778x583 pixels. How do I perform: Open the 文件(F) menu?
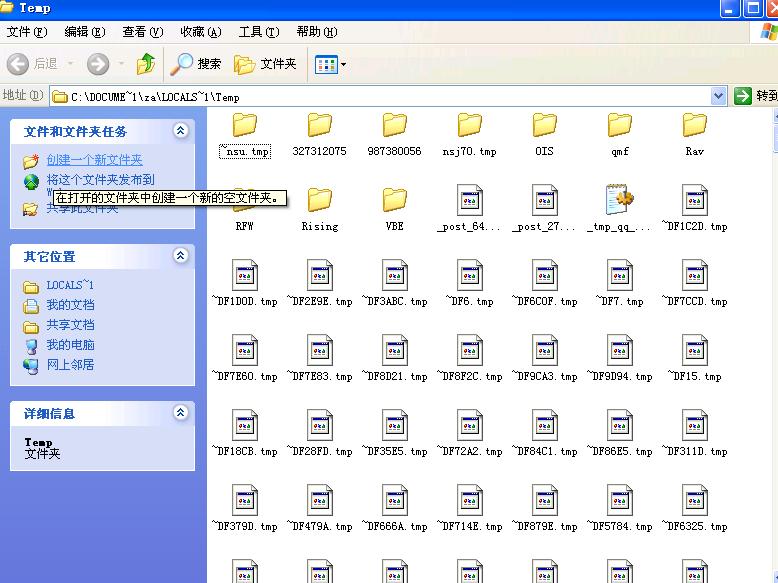(27, 32)
